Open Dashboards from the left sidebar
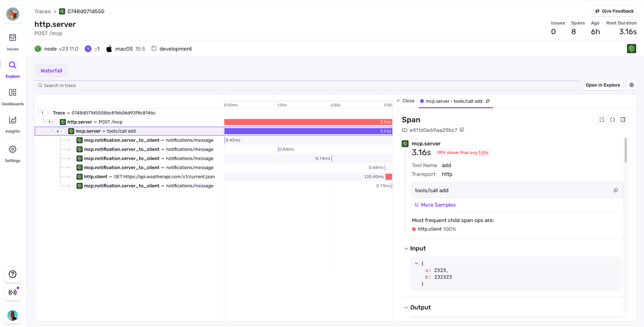Screen dimensions: 644x327 coord(13,96)
